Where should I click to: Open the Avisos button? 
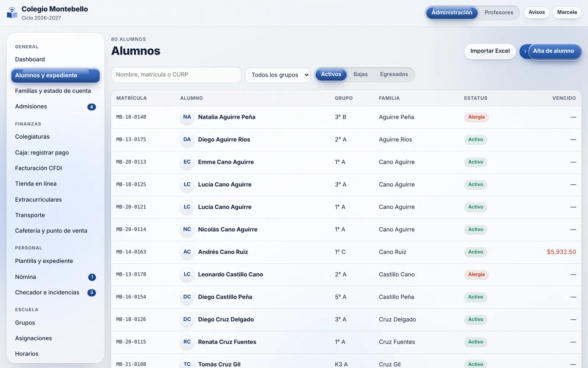(537, 13)
